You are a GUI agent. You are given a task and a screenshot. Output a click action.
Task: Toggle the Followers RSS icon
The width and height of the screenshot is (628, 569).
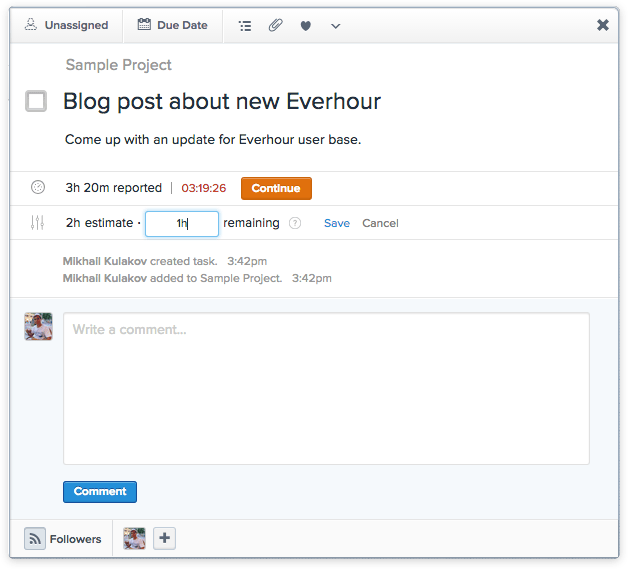(x=36, y=539)
